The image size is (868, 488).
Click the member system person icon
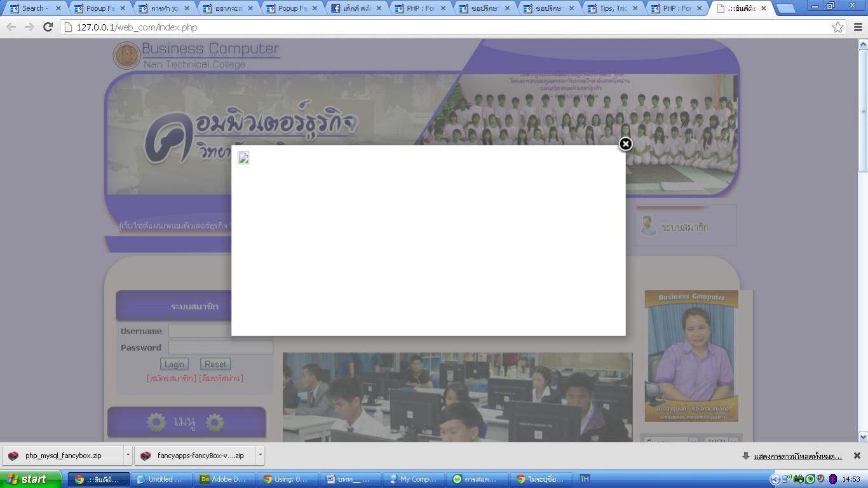click(x=648, y=226)
